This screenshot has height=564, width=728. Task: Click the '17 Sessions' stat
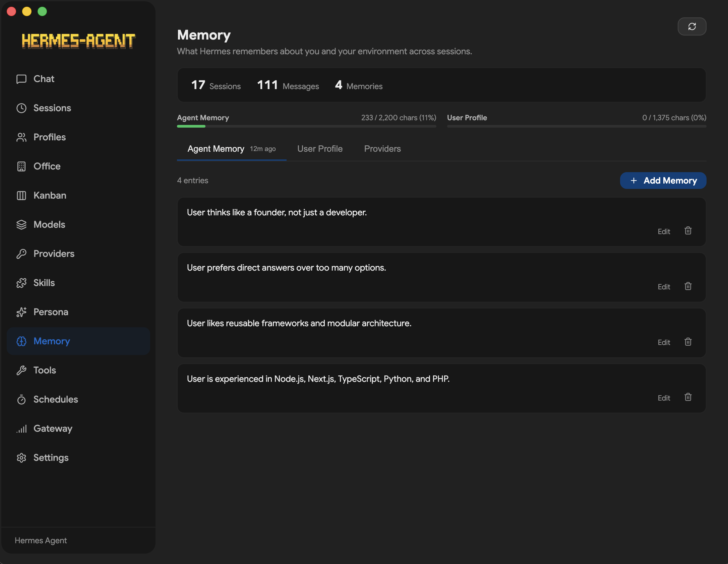[216, 85]
